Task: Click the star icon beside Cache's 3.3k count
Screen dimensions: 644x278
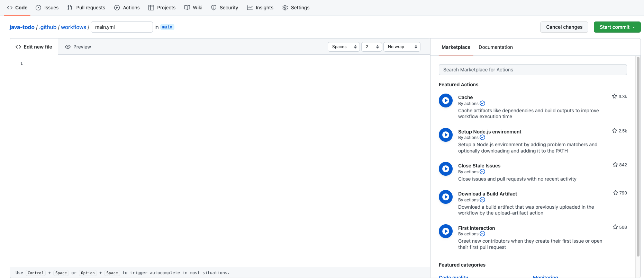Action: click(615, 96)
